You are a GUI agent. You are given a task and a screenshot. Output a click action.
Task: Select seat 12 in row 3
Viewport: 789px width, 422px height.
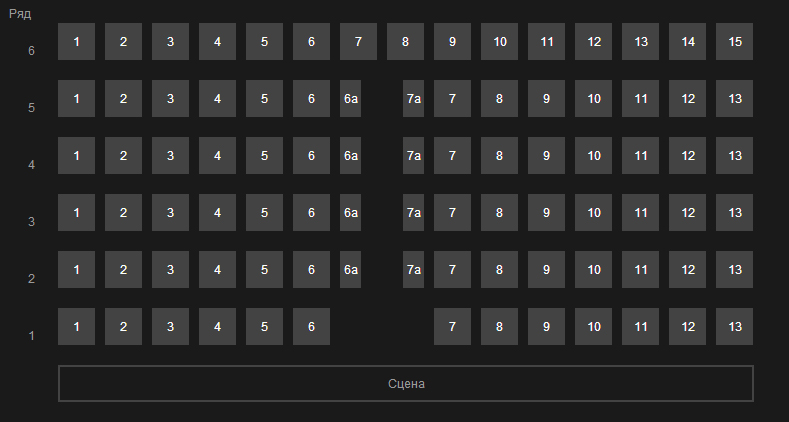click(687, 213)
